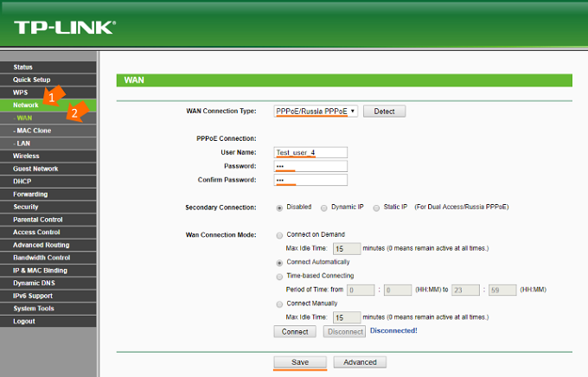This screenshot has height=377, width=588.
Task: Choose Connect on Demand mode
Action: point(278,235)
